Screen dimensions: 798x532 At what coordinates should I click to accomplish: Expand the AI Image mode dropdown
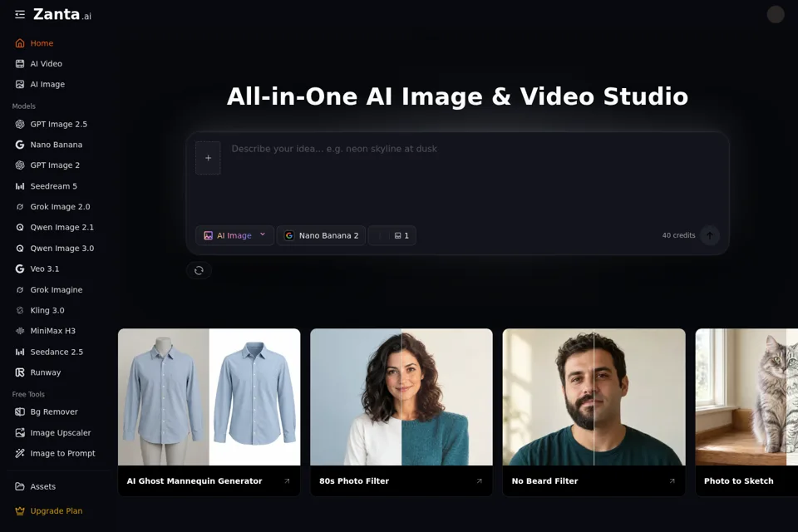(234, 236)
